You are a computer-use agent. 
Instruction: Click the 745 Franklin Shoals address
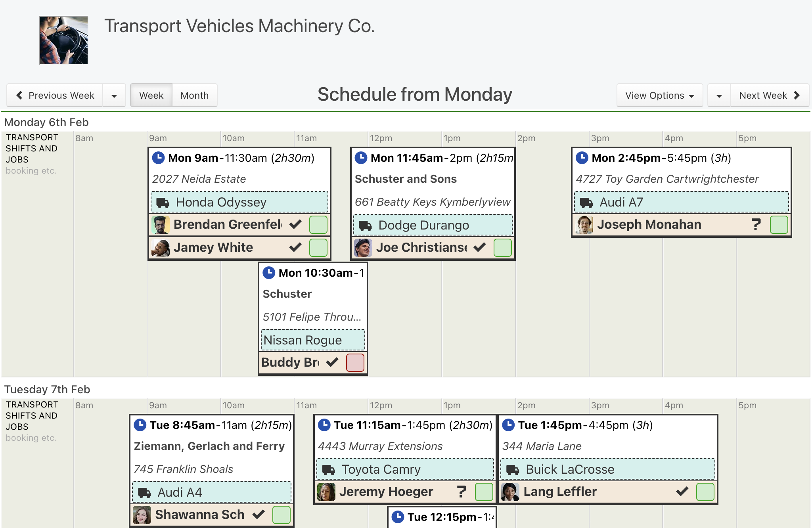point(184,469)
